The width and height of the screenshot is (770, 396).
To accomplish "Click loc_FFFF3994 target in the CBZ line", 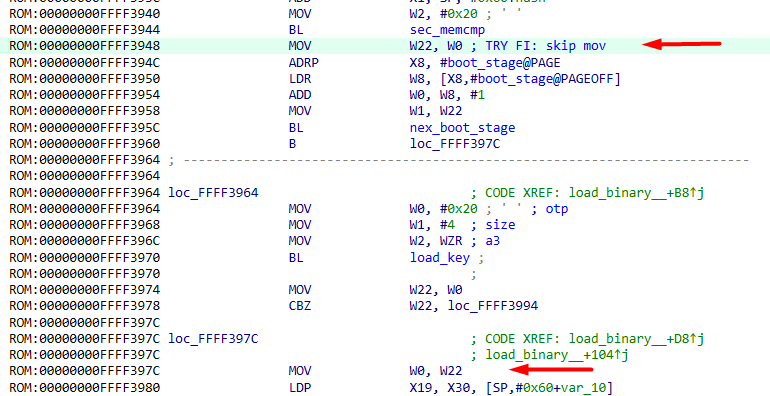I will tap(493, 306).
